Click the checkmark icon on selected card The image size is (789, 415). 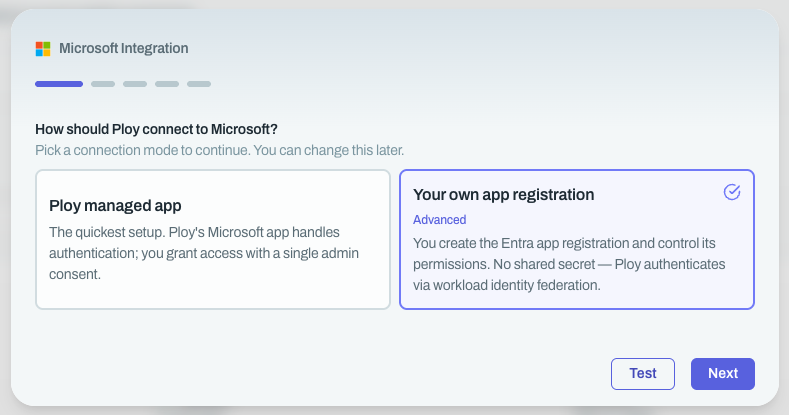tap(732, 192)
